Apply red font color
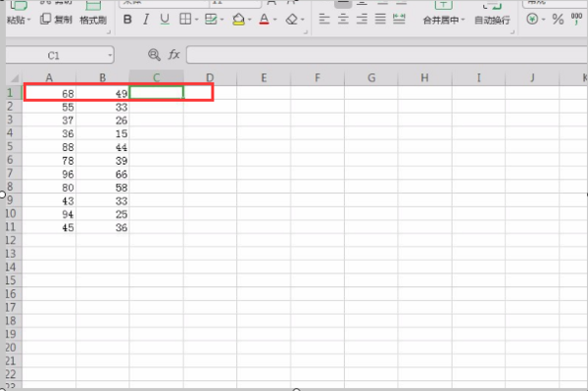This screenshot has width=588, height=391. tap(264, 20)
